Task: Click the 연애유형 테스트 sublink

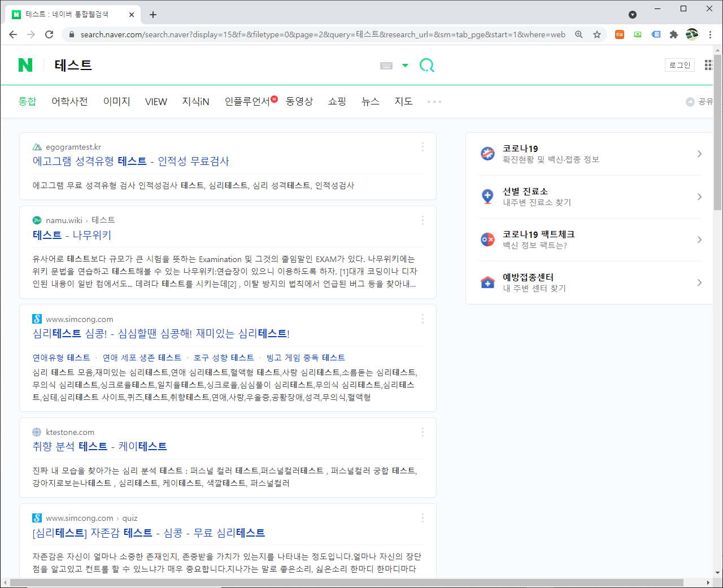Action: pos(62,358)
